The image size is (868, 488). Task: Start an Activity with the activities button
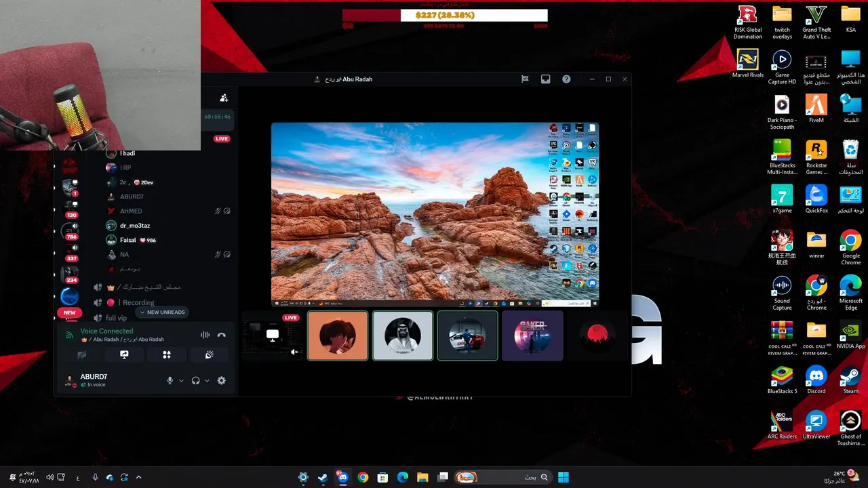pos(167,354)
